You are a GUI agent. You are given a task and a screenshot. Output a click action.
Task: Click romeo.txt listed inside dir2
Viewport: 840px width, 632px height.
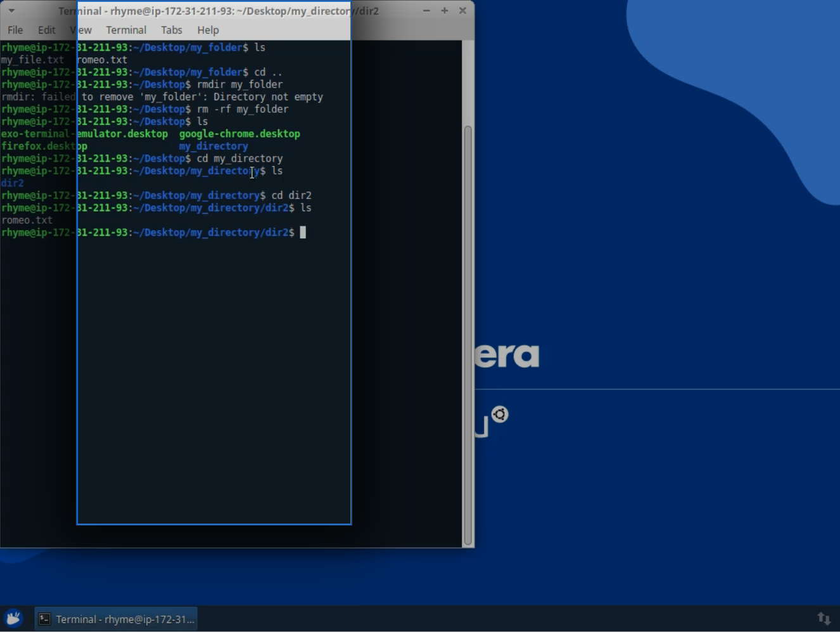[27, 220]
